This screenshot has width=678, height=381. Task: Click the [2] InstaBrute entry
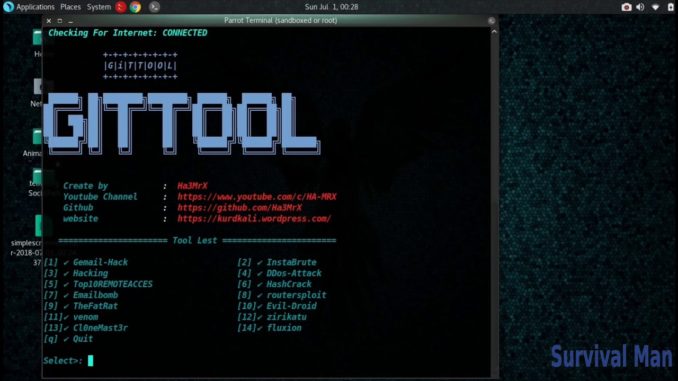click(x=277, y=262)
